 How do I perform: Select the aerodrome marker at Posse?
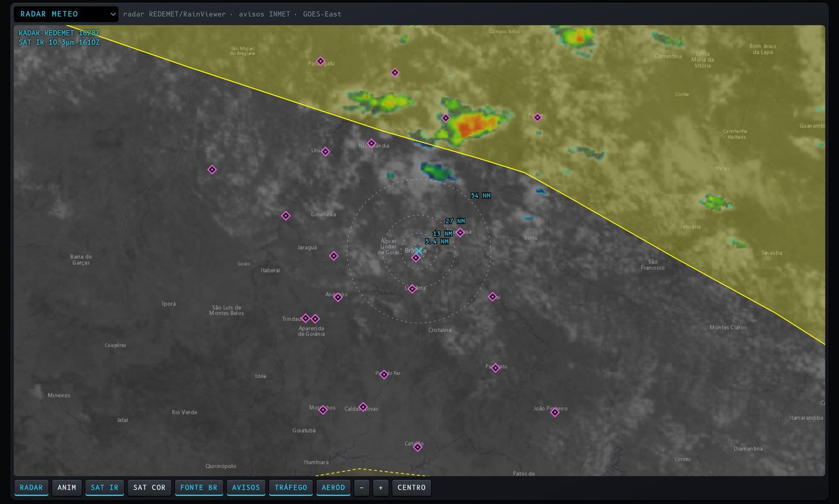(x=537, y=117)
